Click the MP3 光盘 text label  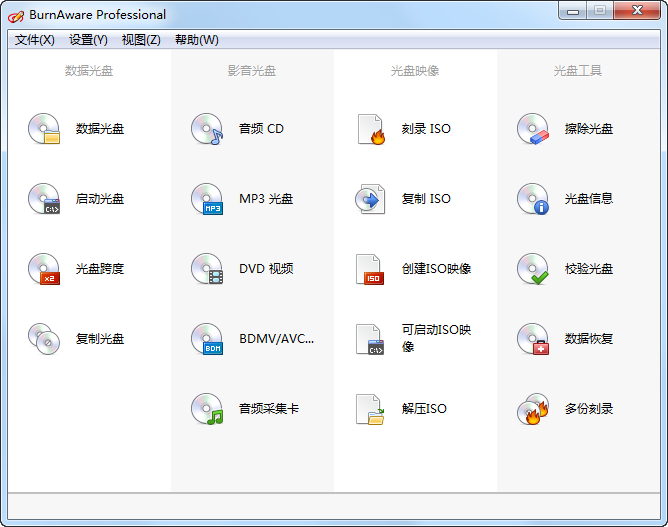pos(266,199)
